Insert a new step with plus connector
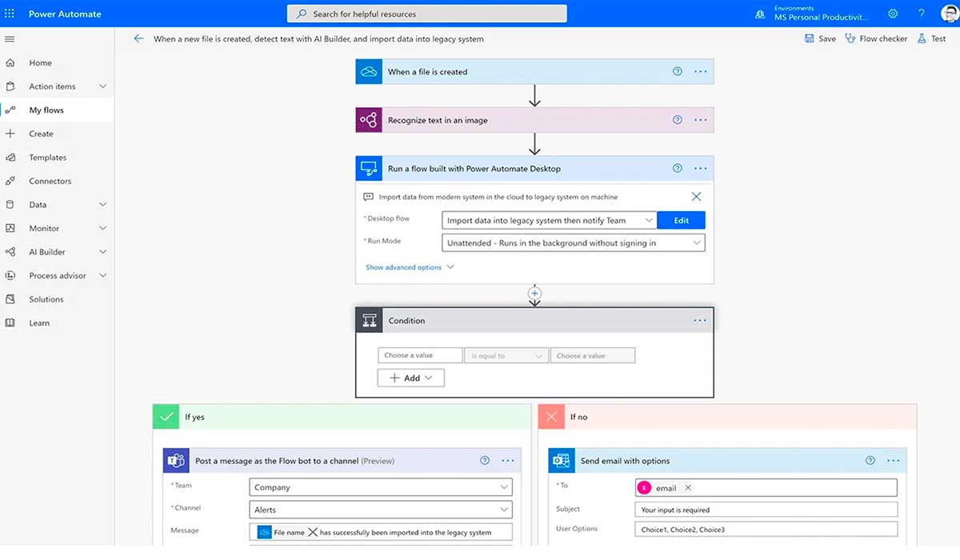 535,294
